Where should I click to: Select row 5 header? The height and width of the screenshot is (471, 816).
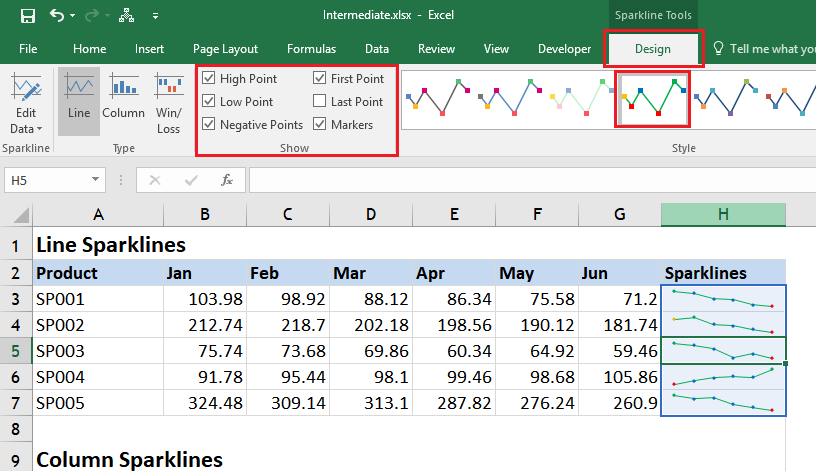16,351
